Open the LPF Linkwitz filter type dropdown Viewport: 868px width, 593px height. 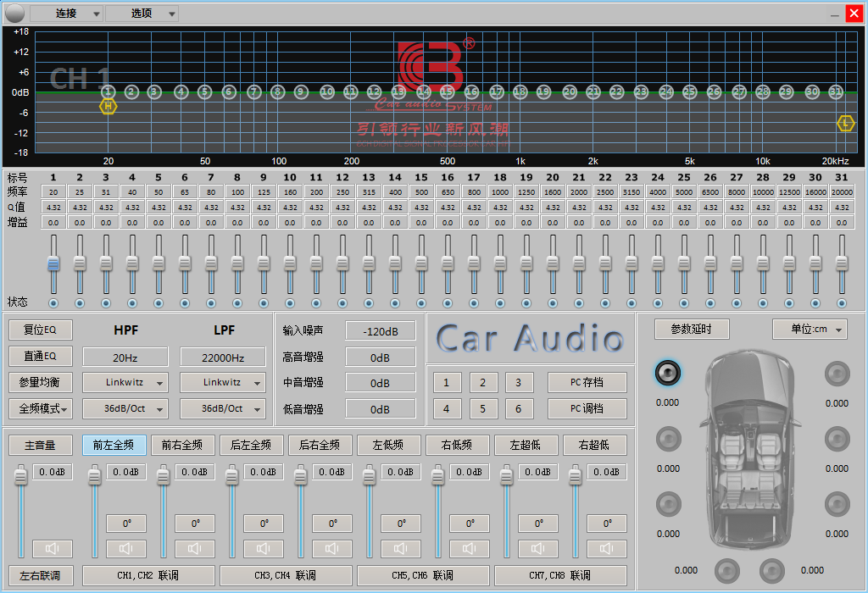(223, 382)
